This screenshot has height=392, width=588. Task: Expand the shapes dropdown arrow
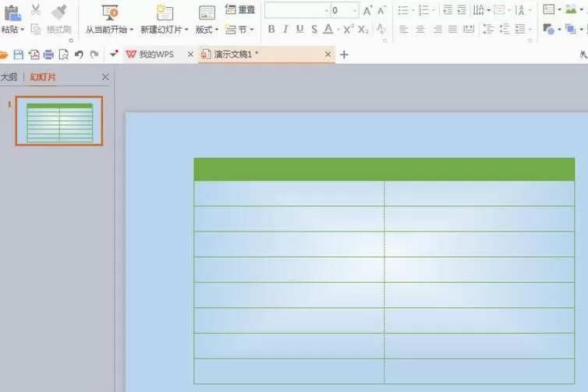tap(559, 30)
